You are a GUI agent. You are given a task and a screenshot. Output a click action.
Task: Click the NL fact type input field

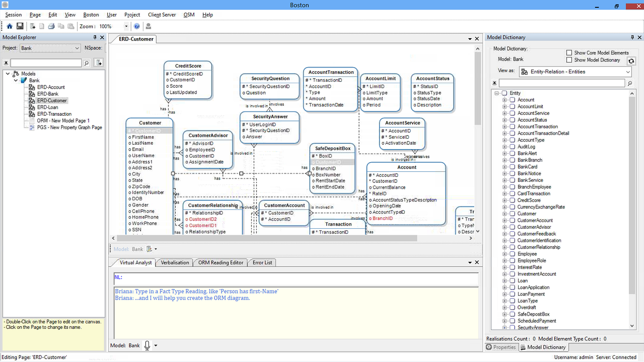(296, 278)
